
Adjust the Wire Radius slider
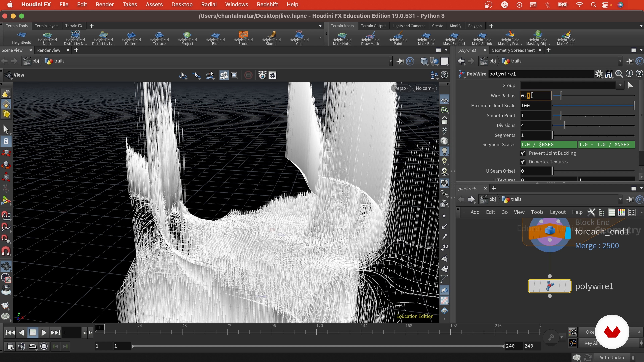tap(594, 96)
